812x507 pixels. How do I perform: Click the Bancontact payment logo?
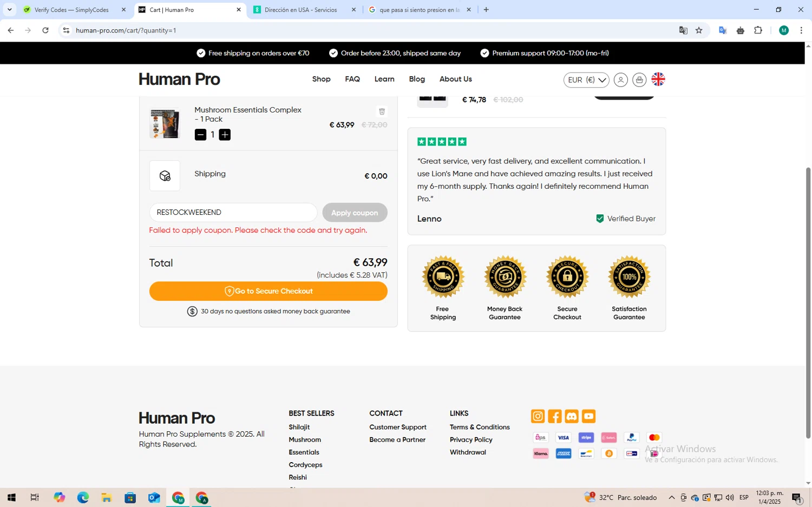tap(586, 453)
